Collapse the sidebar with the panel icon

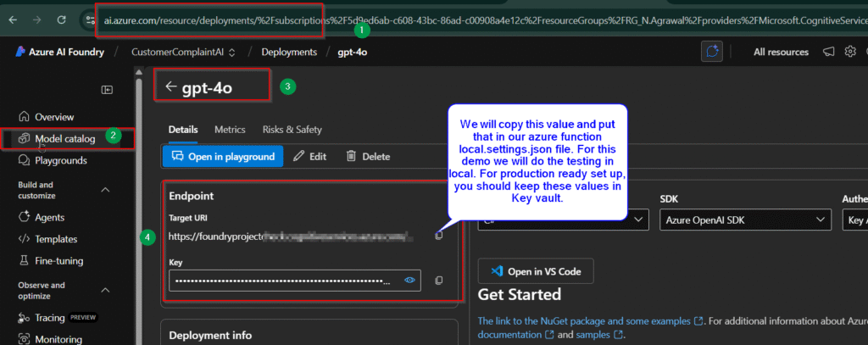pyautogui.click(x=108, y=90)
